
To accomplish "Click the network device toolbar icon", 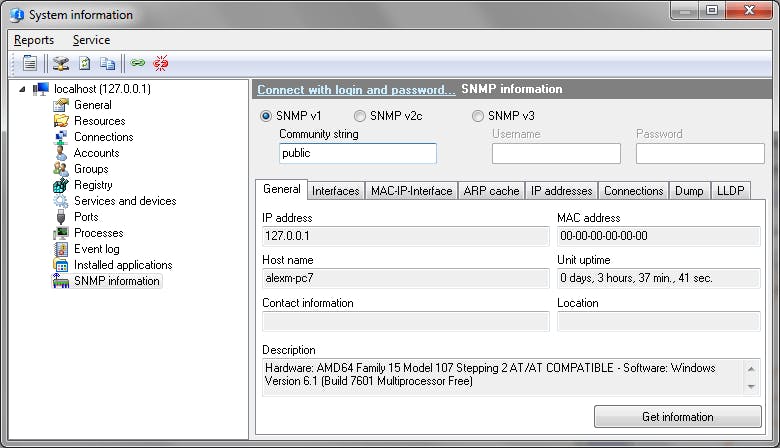I will [x=61, y=64].
